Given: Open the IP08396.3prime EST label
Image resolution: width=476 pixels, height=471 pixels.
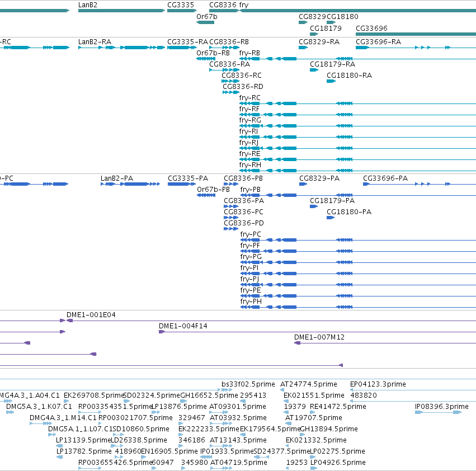Looking at the screenshot, I should [x=442, y=407].
